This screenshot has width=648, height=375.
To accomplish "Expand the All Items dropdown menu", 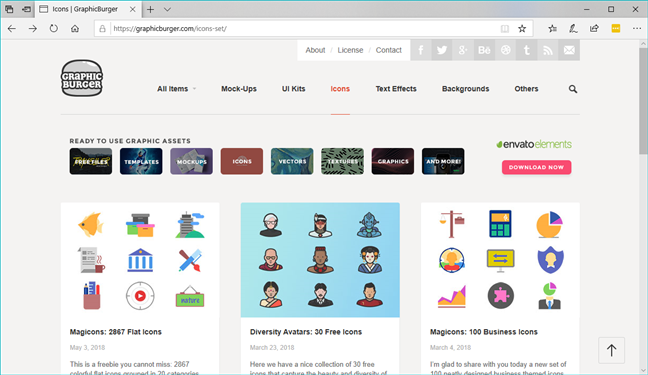I will tap(176, 89).
